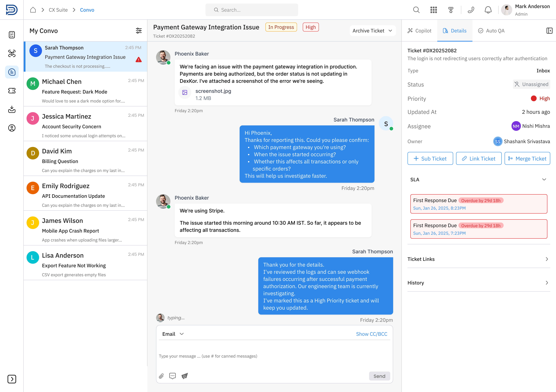The image size is (556, 392).
Task: Open the user account icon in sidebar
Action: click(12, 128)
